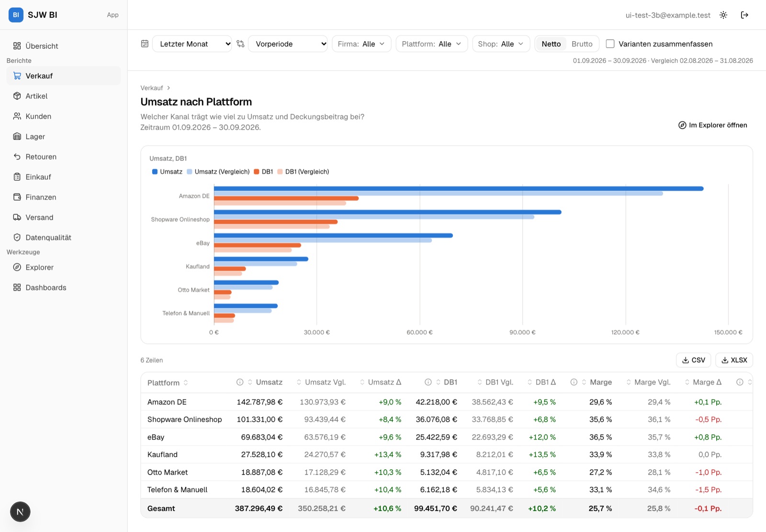
Task: Click the Kaufland row name in table
Action: (162, 454)
